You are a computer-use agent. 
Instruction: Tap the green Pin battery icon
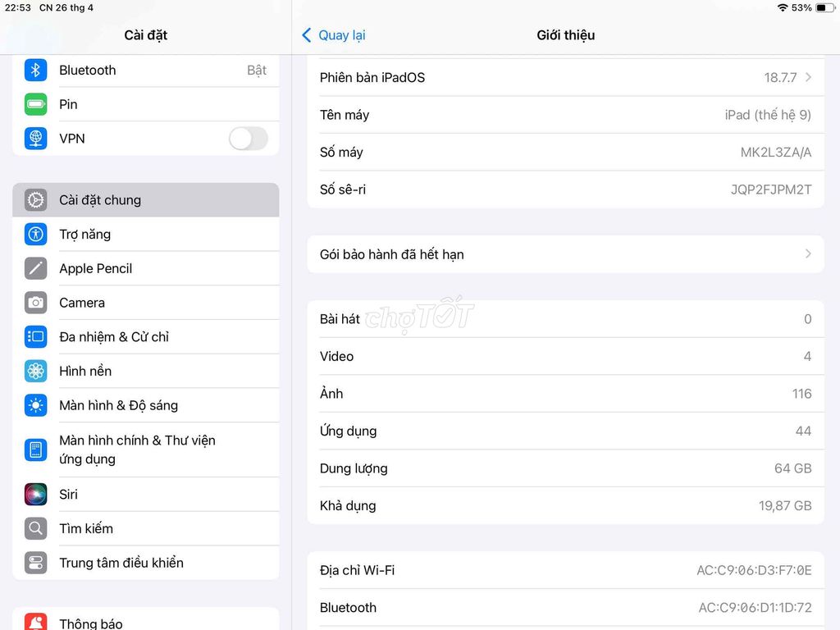[35, 104]
